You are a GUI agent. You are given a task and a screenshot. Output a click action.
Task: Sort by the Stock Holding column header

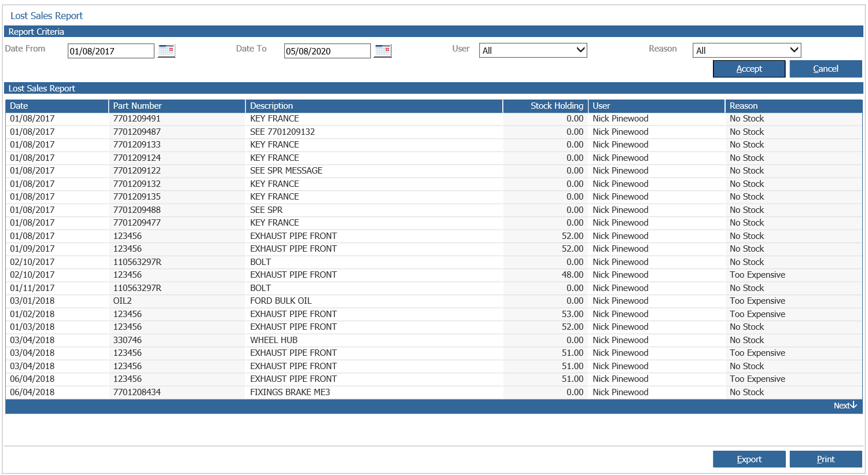546,106
